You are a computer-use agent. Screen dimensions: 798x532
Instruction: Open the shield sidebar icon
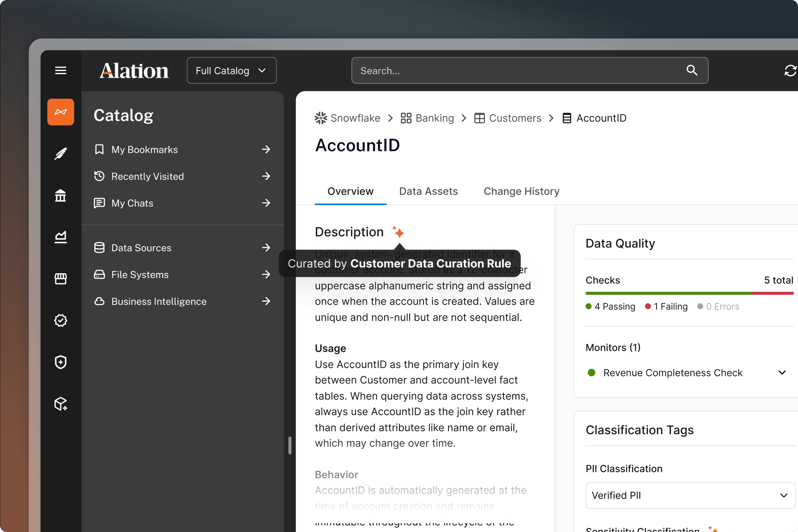pyautogui.click(x=61, y=362)
